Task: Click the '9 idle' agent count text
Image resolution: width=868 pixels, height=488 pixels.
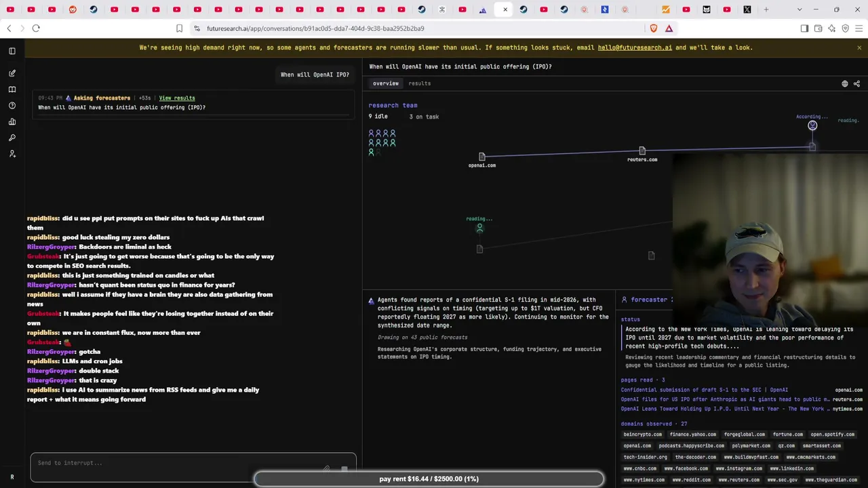Action: (x=378, y=117)
